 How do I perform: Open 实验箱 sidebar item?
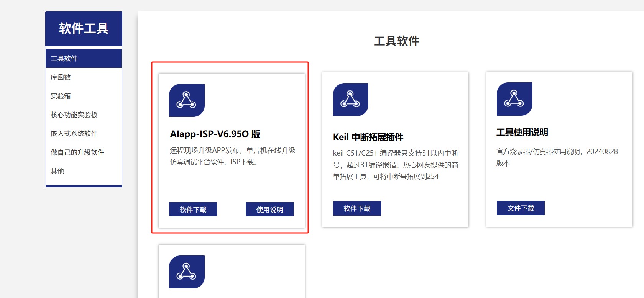[84, 96]
